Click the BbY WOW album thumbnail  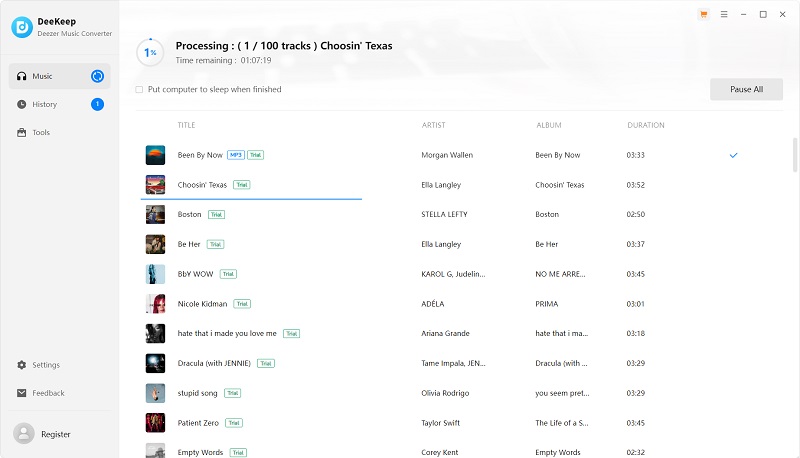tap(155, 274)
